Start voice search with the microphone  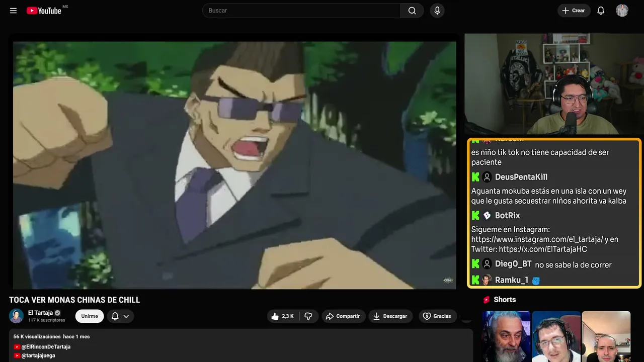[437, 11]
